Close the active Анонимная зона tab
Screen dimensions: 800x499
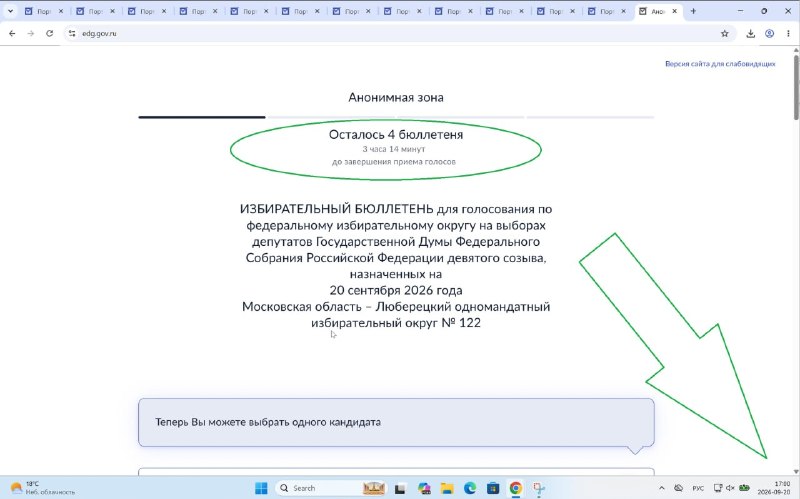[x=674, y=11]
